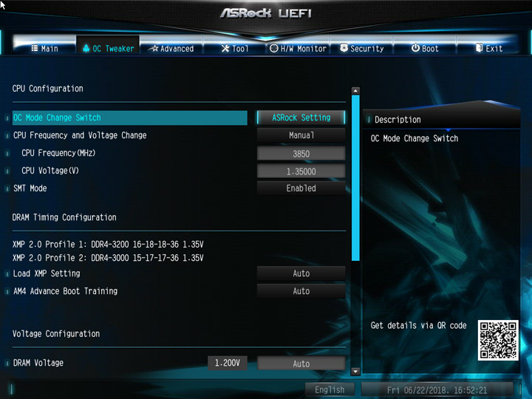Edit the CPU Frequency 3850 field

[301, 154]
